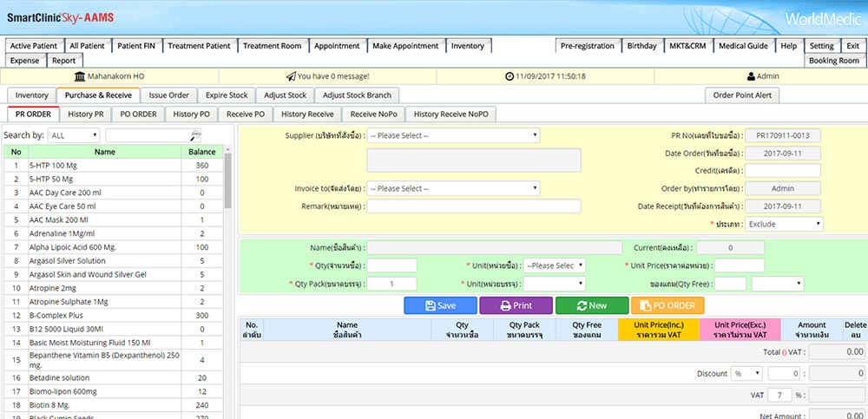Save the purchase request

click(x=440, y=305)
